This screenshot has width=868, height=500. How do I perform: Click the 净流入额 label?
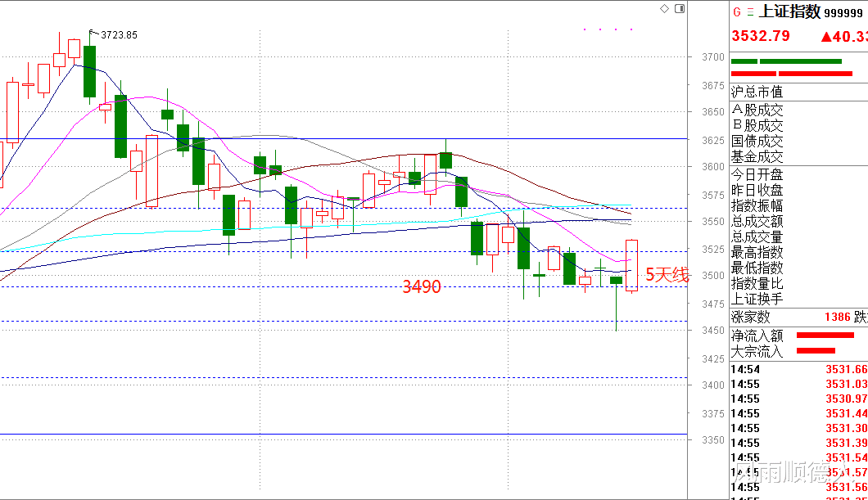pyautogui.click(x=757, y=336)
